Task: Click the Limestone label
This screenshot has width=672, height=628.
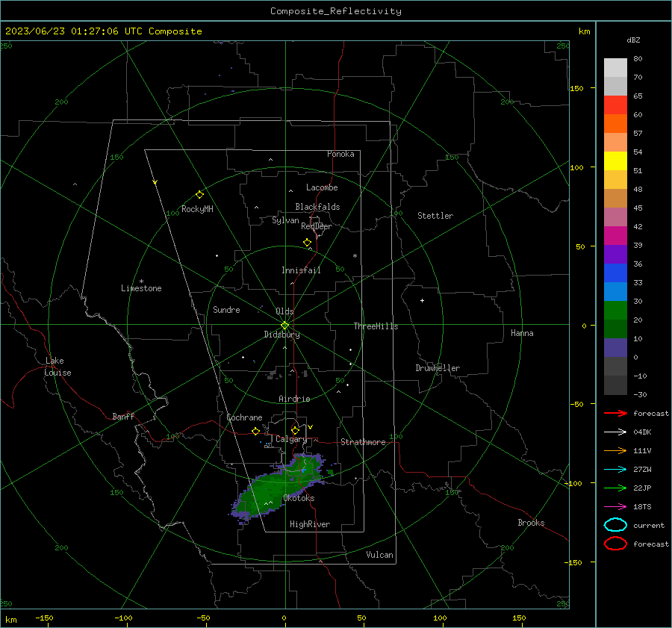Action: [141, 288]
